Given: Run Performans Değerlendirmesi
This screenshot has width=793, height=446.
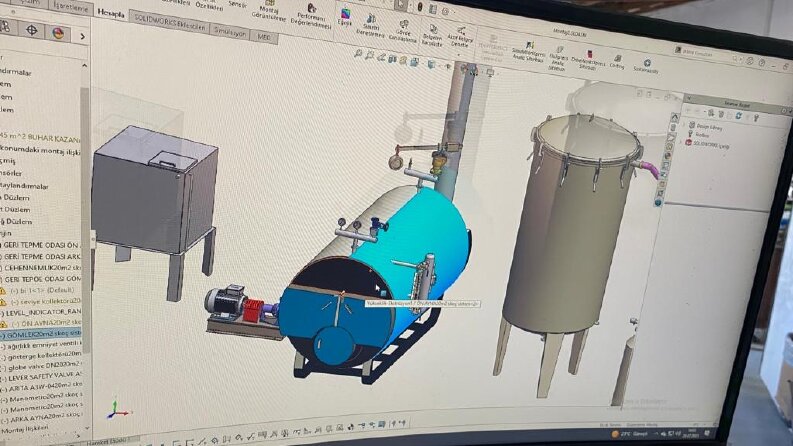Looking at the screenshot, I should [311, 16].
